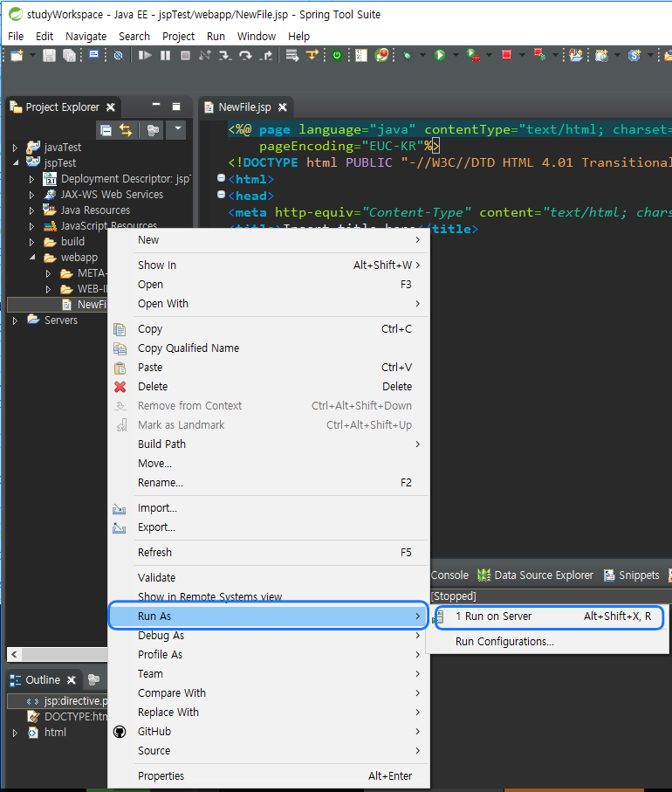Click Collapse All in Project Explorer
The image size is (672, 792).
(x=106, y=130)
